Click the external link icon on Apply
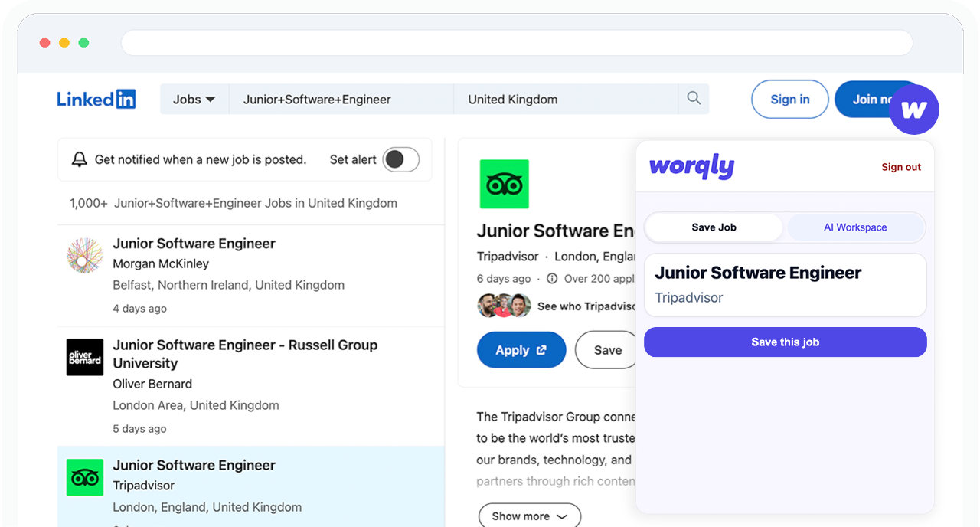Screen dimensions: 980x527 [x=541, y=350]
